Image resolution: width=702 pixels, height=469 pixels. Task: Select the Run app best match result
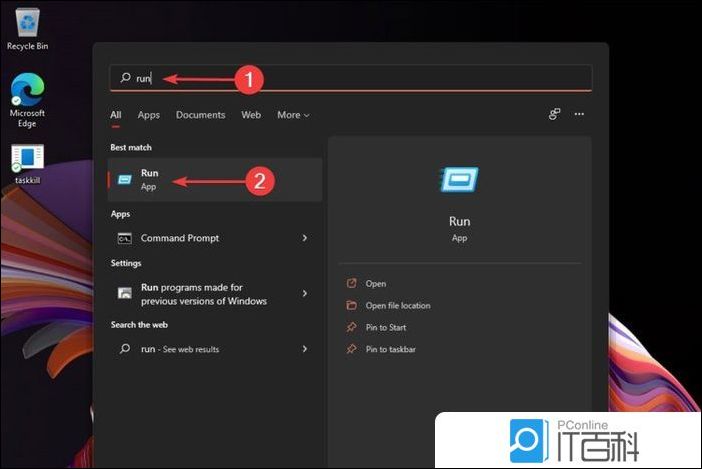[x=214, y=180]
